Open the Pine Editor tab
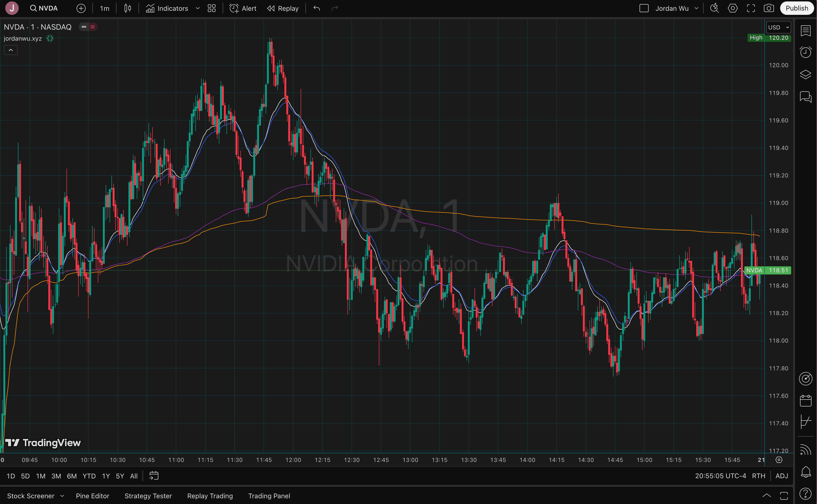The width and height of the screenshot is (817, 504). click(x=92, y=496)
